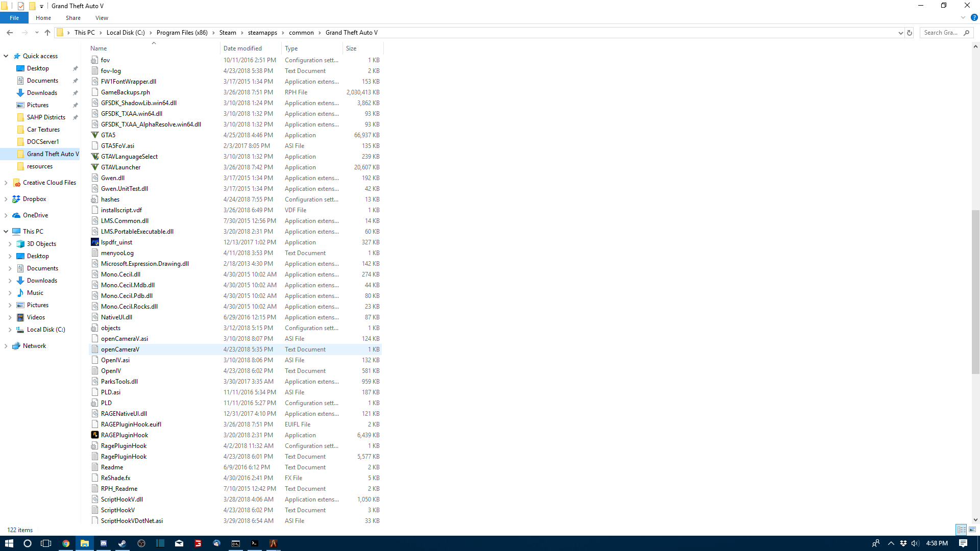Select DOCServer1 folder in sidebar
The height and width of the screenshot is (551, 980).
pos(43,142)
